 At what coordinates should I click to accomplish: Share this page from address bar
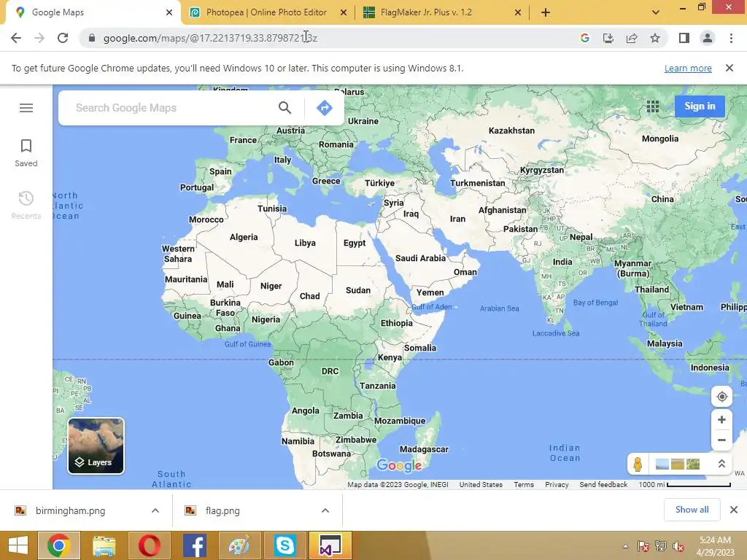[x=632, y=38]
